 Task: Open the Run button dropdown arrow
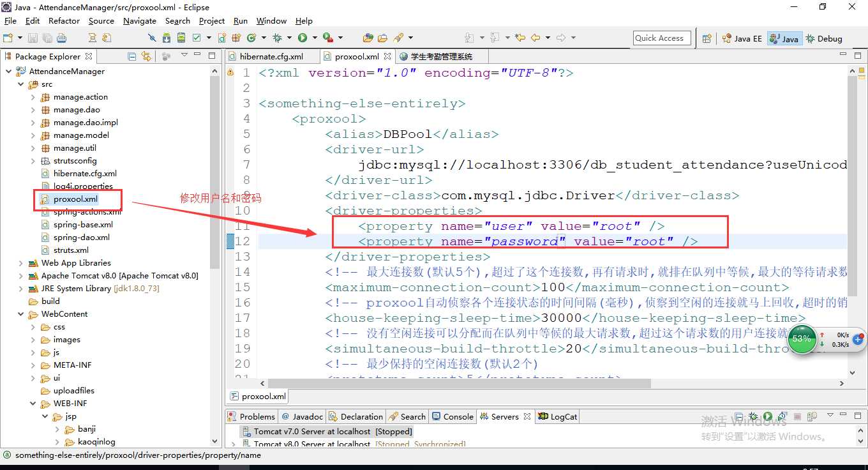315,38
